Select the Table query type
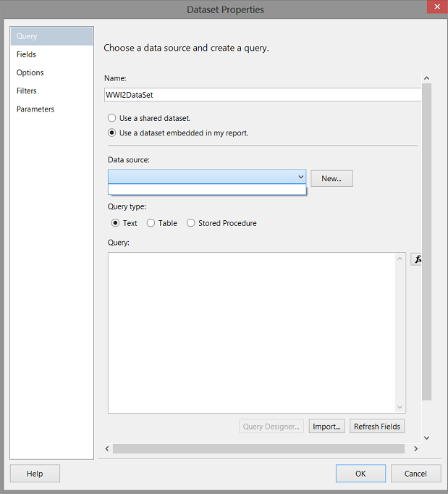This screenshot has height=494, width=448. (x=151, y=223)
